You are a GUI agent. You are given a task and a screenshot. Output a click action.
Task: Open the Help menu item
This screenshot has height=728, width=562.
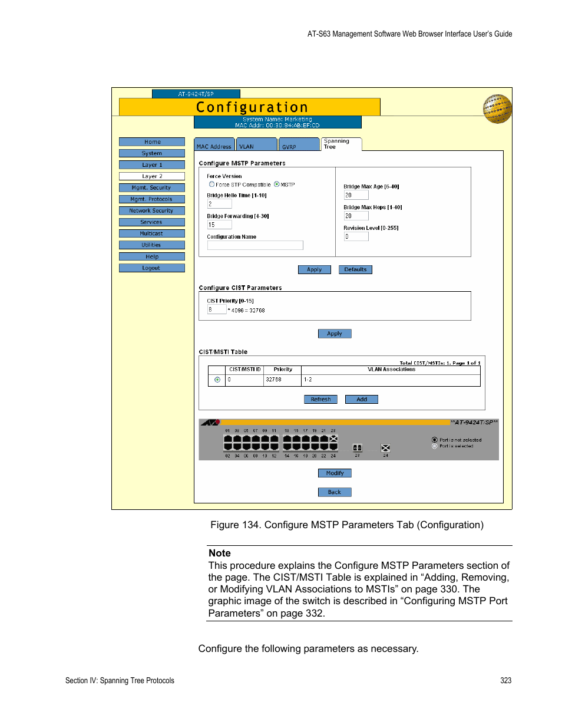[x=152, y=256]
